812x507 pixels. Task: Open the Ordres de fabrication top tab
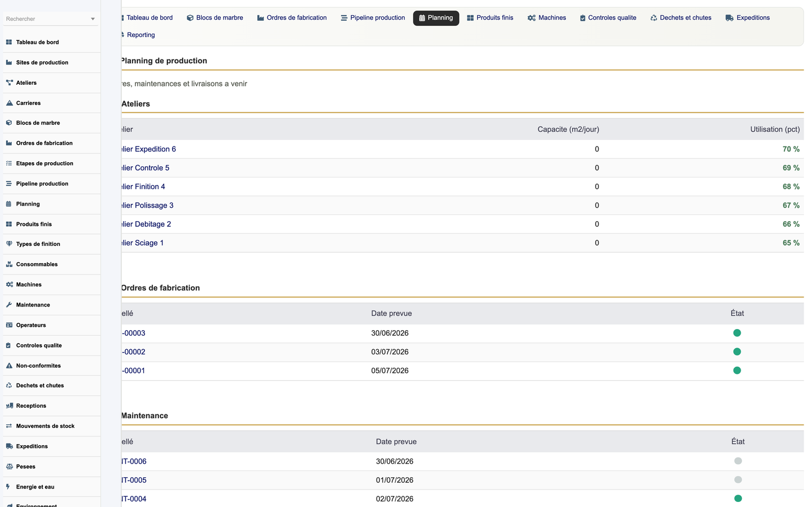click(x=292, y=18)
